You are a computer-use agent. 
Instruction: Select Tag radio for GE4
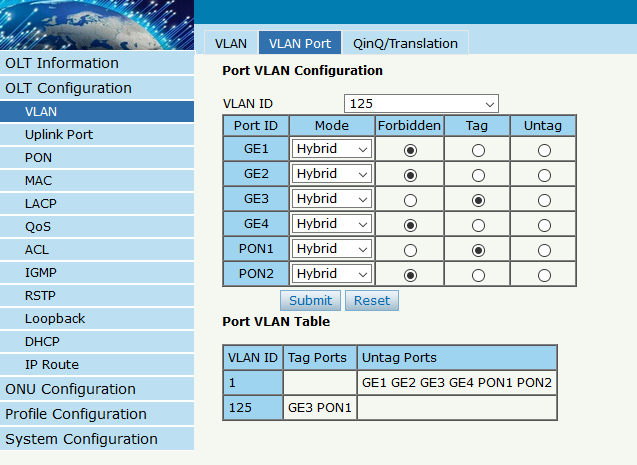tap(478, 225)
